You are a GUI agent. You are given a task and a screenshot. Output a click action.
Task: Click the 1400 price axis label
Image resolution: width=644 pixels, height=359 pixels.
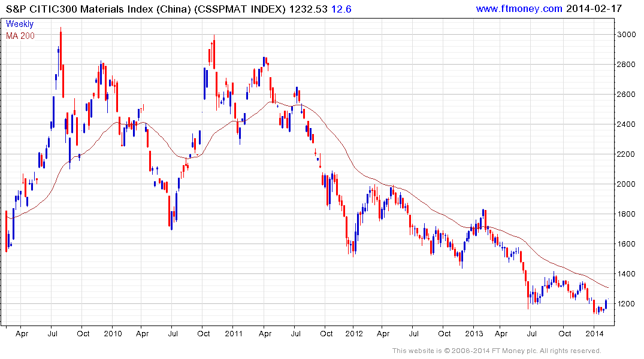[627, 275]
